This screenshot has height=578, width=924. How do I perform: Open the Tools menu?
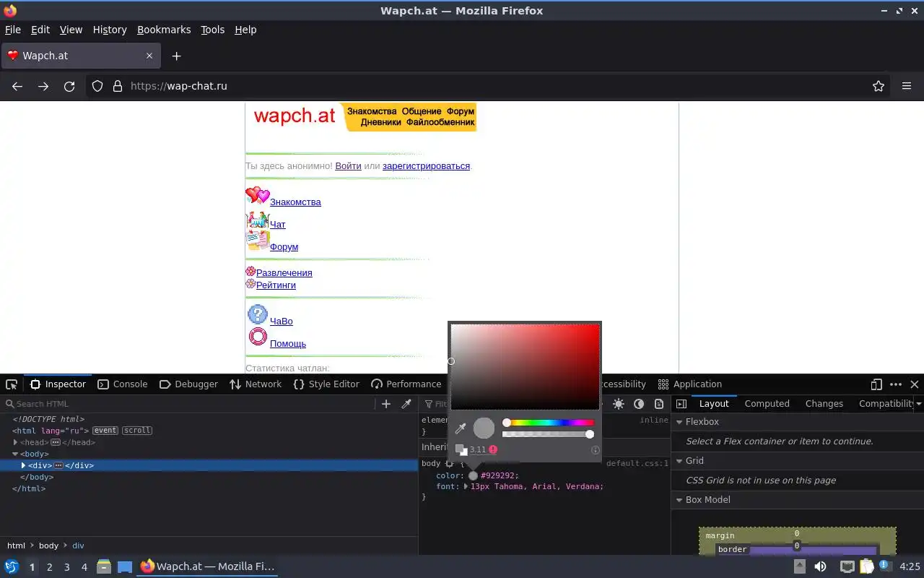[212, 30]
